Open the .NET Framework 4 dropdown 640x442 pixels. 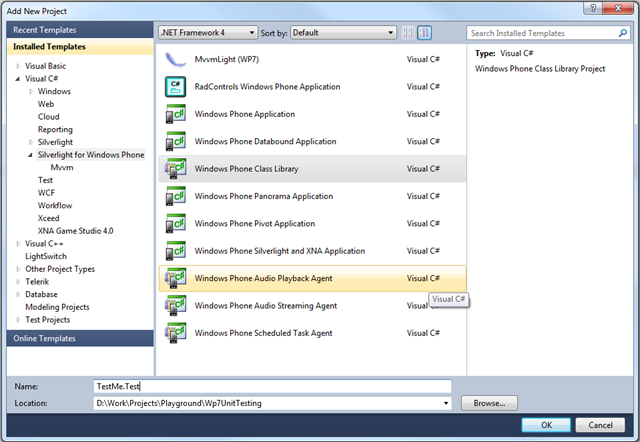coord(208,33)
